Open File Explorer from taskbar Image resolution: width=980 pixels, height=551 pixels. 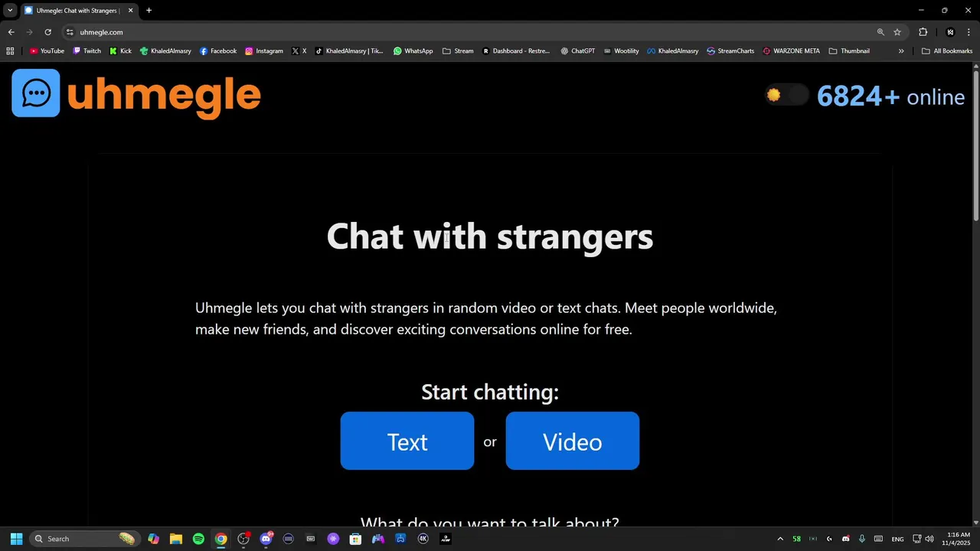point(175,539)
